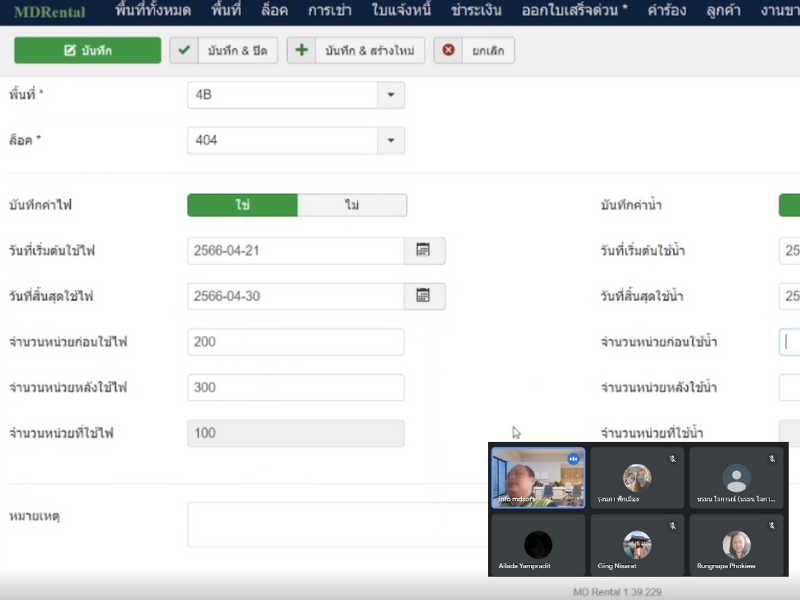Click the จำนวนหน่วยก่อนใช้ไฟ field containing 200

coord(296,342)
